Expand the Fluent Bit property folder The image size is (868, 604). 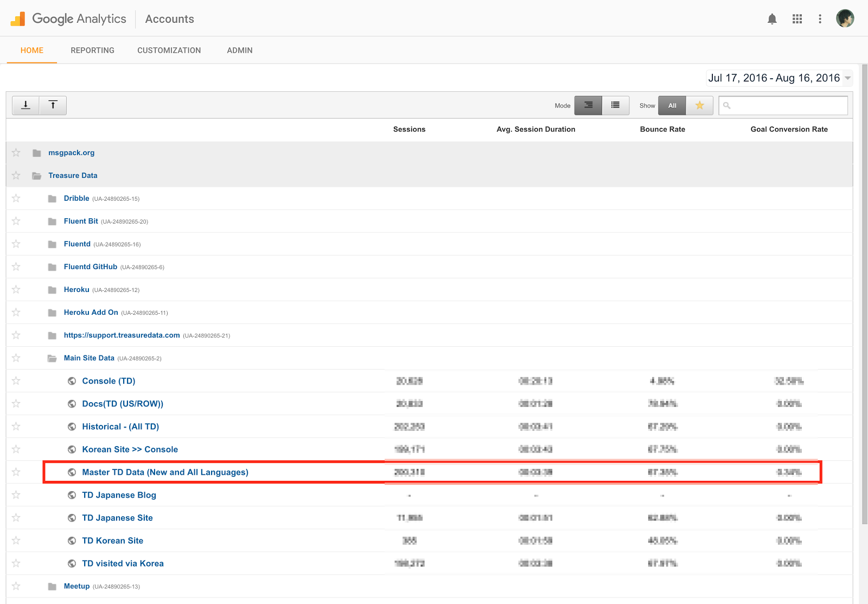pos(52,221)
